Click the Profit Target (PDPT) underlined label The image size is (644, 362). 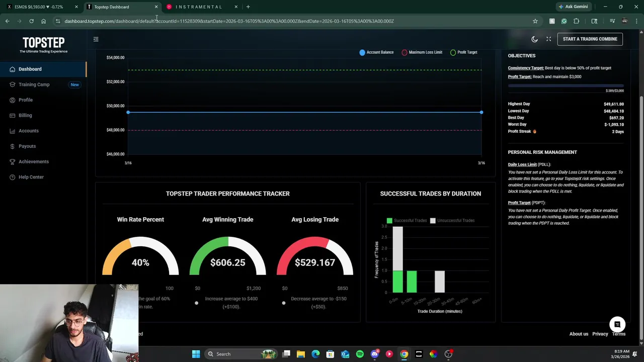519,203
